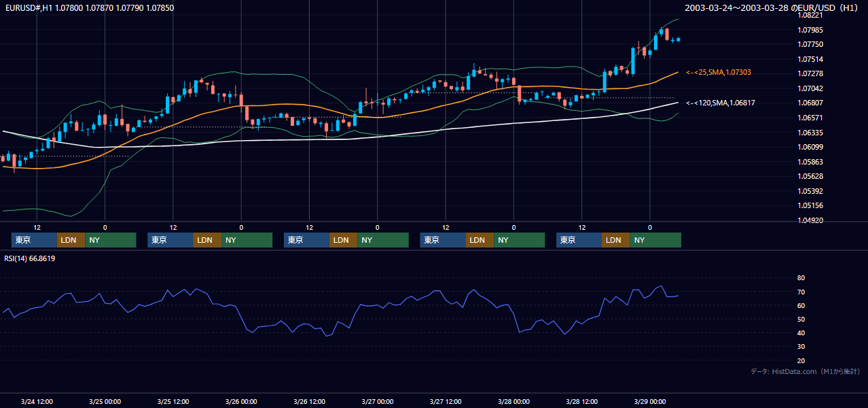The height and width of the screenshot is (408, 868).
Task: Click the 3/25 00:00 date label
Action: (x=105, y=401)
